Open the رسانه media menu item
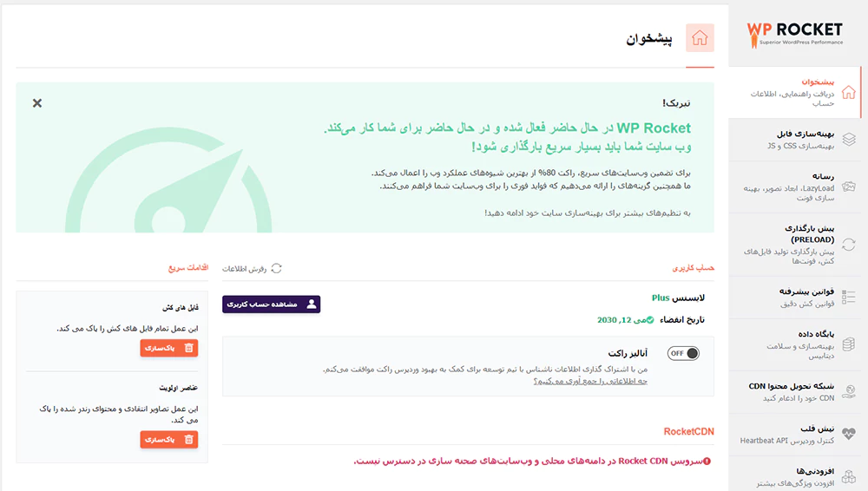 [x=795, y=187]
